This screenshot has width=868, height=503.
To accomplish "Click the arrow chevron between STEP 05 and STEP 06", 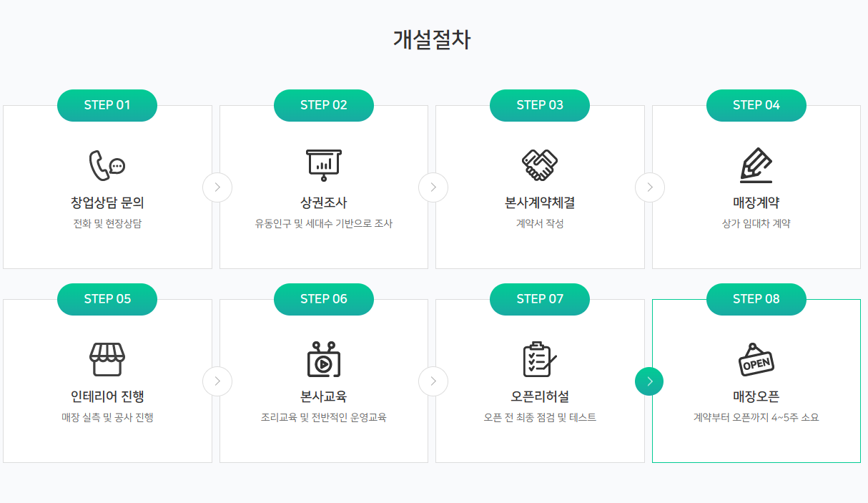I will pyautogui.click(x=217, y=381).
